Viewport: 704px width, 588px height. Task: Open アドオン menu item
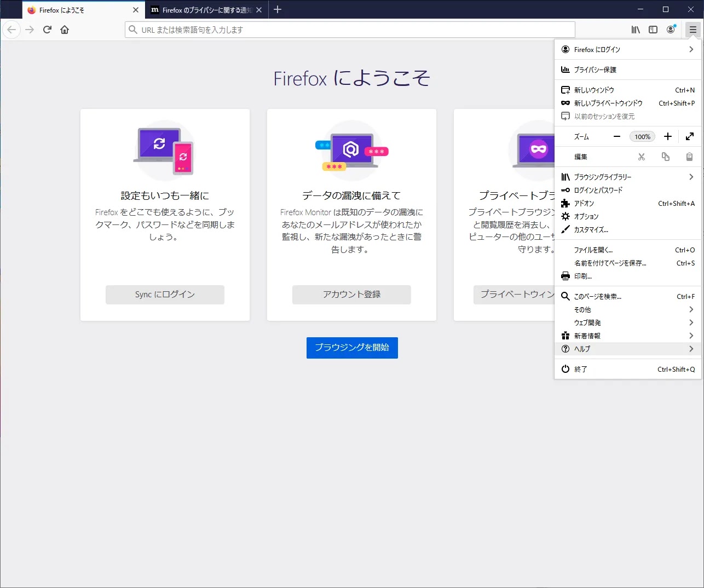pos(628,203)
